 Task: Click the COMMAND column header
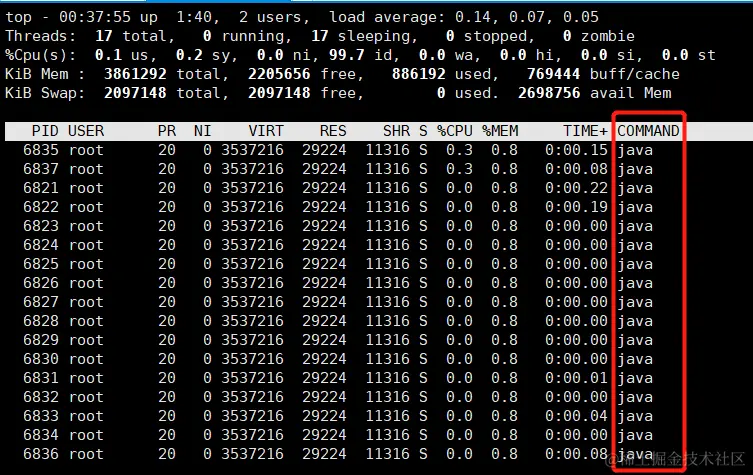pos(648,131)
